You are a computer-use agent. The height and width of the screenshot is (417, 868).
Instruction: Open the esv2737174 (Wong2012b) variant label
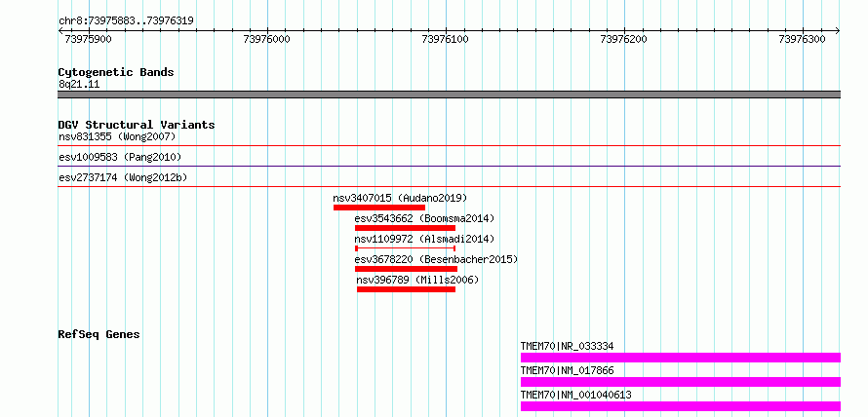point(123,177)
